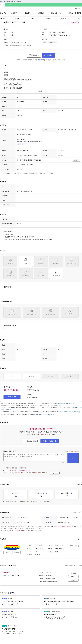Click 요약보기 for the other posting
The image size is (82, 644).
pos(73,577)
